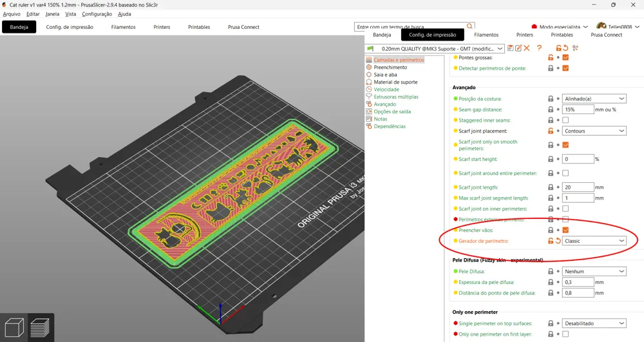Enable Scarf joint on inner perimeters checkbox
Viewport: 644px width, 342px height.
(x=565, y=209)
